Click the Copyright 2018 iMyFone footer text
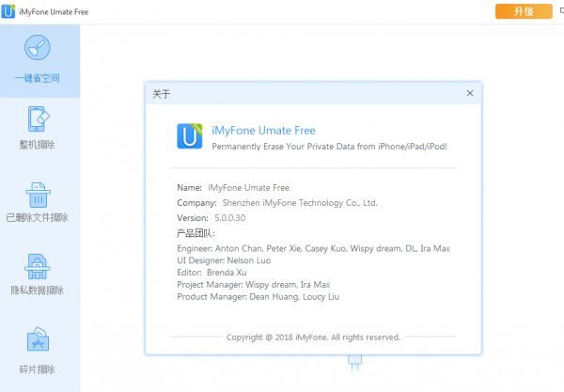 click(313, 337)
